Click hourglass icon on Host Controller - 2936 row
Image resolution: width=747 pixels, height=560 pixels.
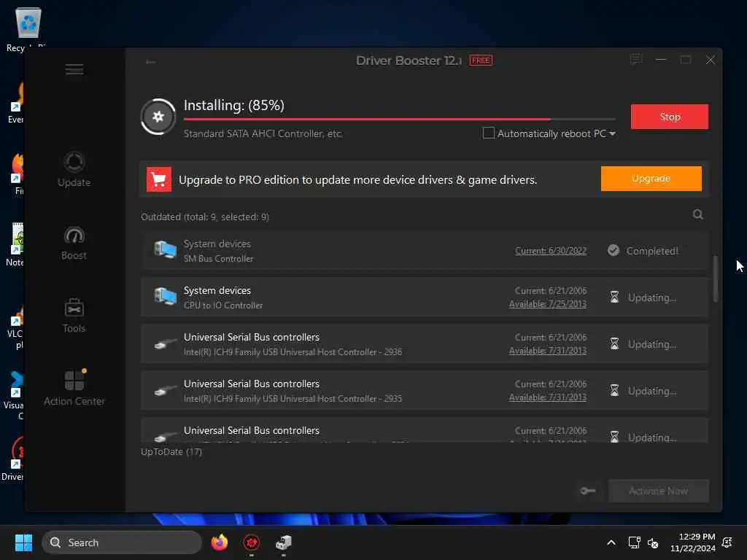[614, 344]
